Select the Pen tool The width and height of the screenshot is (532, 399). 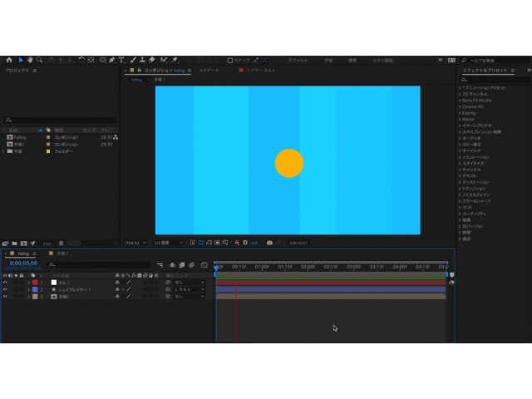click(x=112, y=60)
